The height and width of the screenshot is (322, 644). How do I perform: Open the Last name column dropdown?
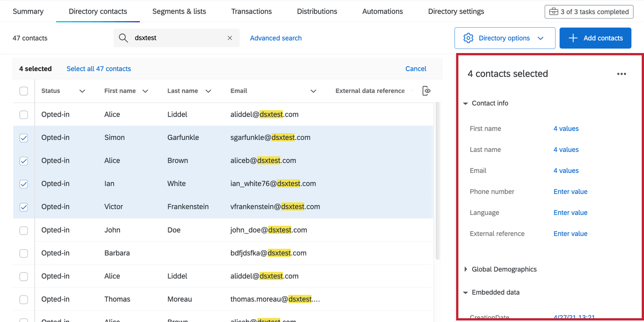pyautogui.click(x=208, y=91)
